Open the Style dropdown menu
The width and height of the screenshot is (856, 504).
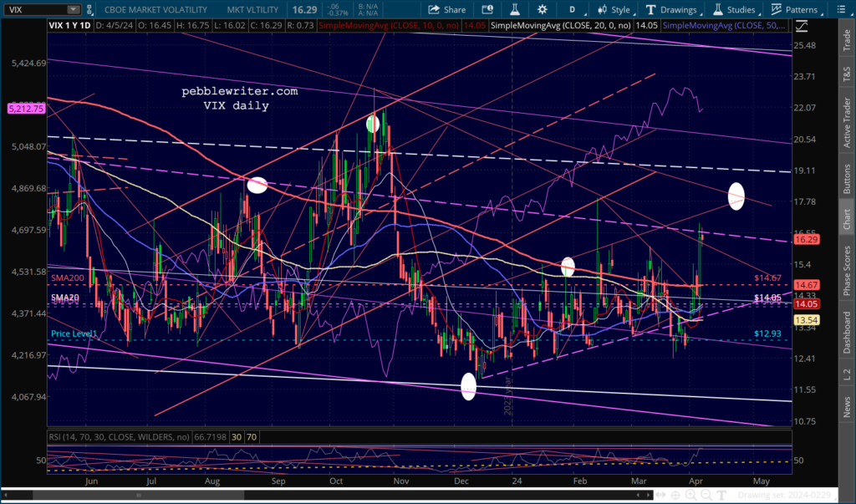tap(614, 9)
